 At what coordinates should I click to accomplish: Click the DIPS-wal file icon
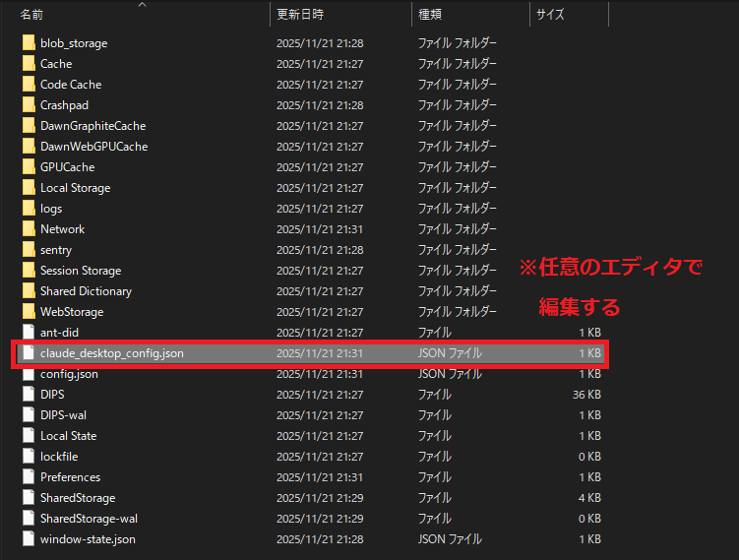point(29,415)
